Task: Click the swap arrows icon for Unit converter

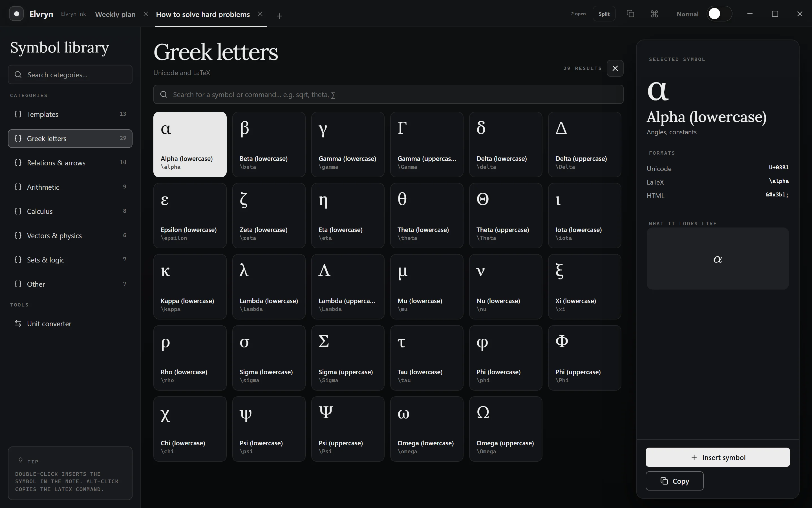Action: [18, 323]
